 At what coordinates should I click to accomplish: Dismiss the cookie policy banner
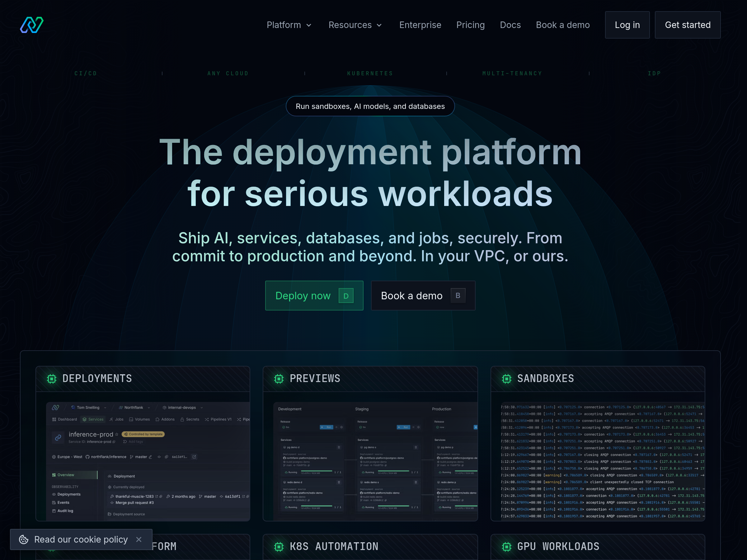pyautogui.click(x=139, y=539)
